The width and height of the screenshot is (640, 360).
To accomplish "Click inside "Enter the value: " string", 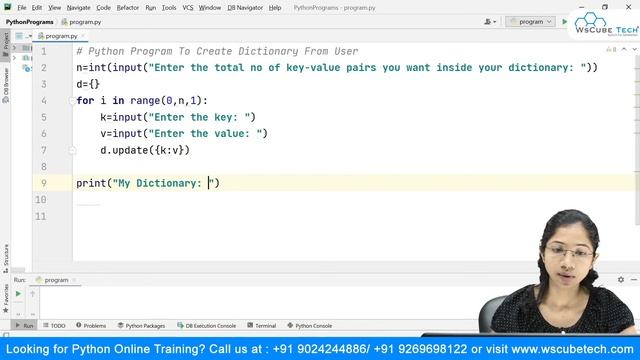I will (205, 133).
